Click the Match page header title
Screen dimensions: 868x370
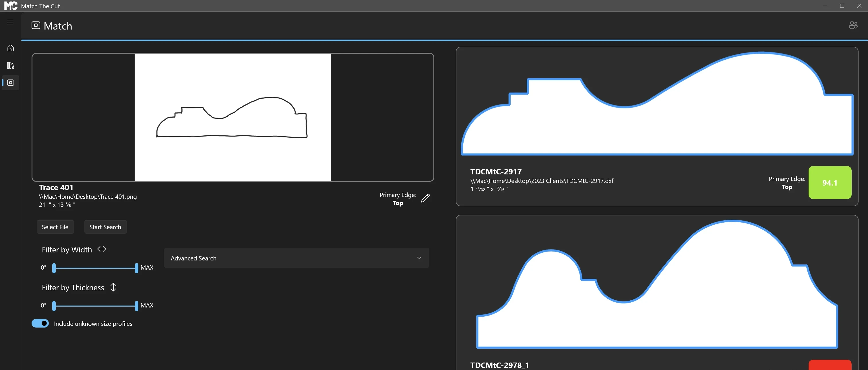pos(58,26)
